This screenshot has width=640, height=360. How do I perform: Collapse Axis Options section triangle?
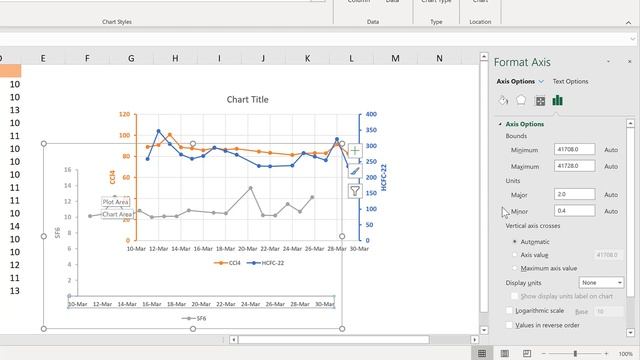(x=500, y=124)
